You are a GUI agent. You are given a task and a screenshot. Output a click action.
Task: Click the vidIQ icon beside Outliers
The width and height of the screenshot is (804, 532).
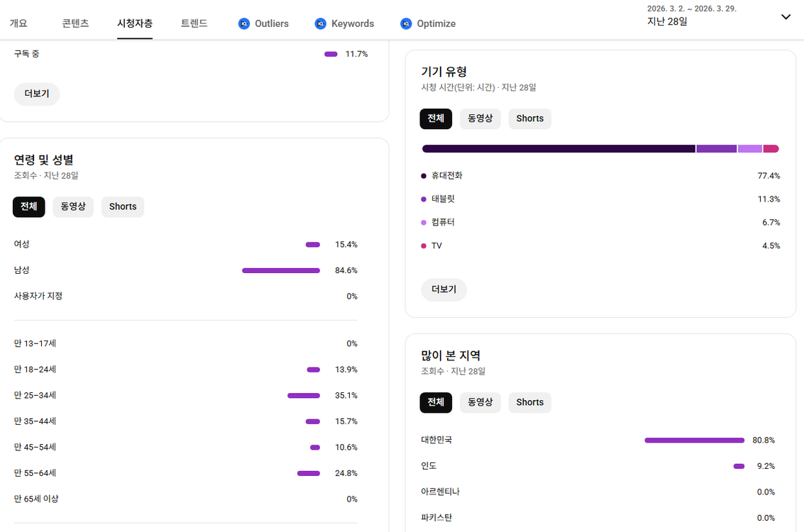(x=244, y=23)
